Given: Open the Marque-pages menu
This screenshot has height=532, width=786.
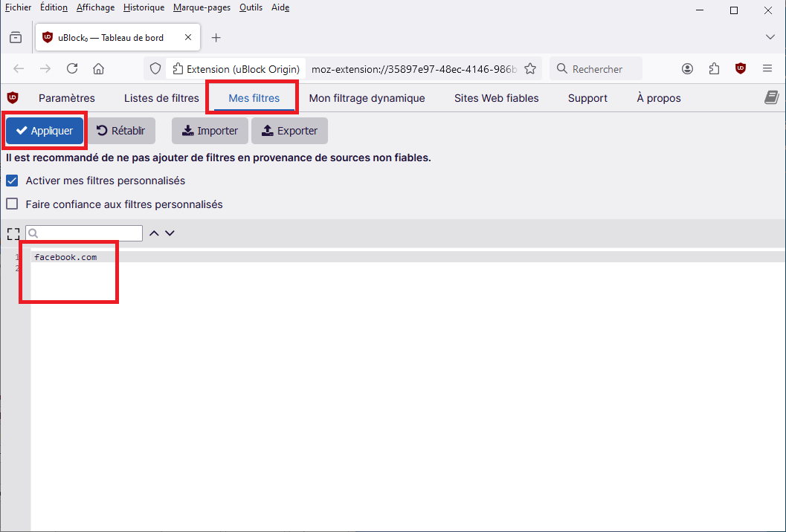Looking at the screenshot, I should click(x=202, y=7).
